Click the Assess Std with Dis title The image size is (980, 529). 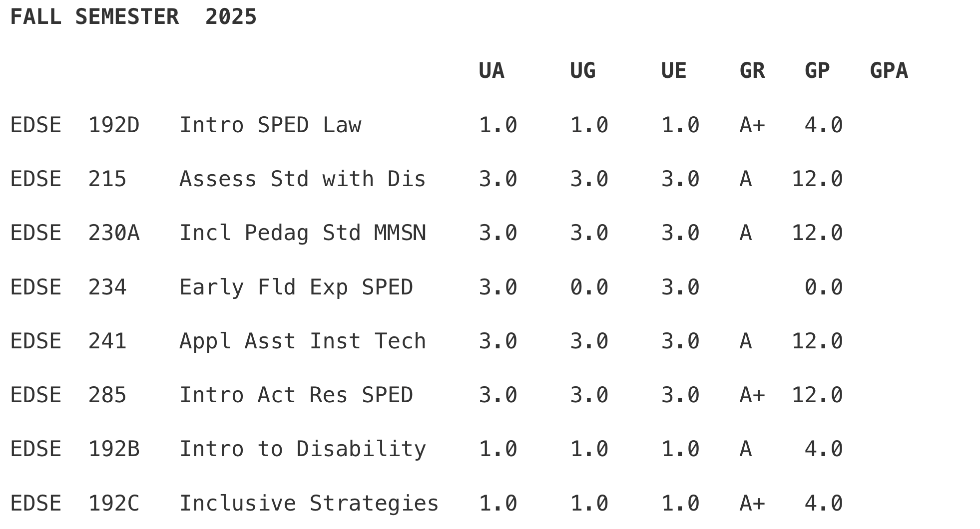[302, 179]
